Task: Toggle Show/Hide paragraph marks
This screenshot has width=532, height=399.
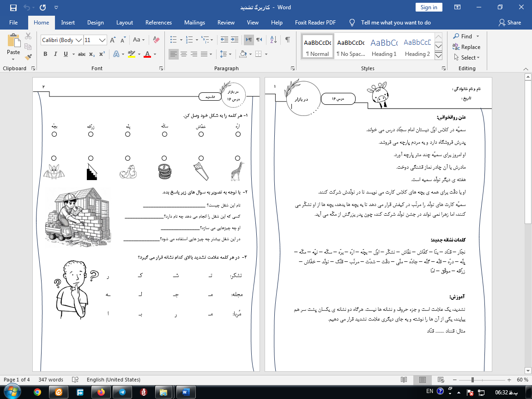Action: click(x=287, y=40)
